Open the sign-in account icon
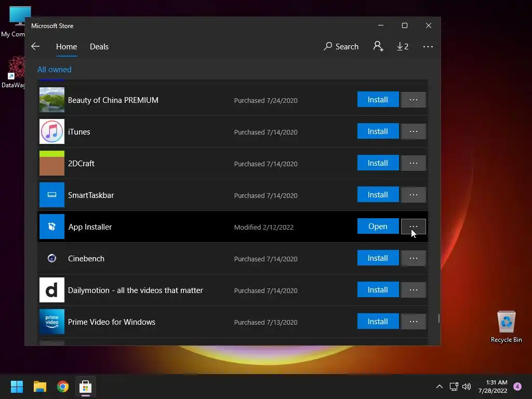The height and width of the screenshot is (399, 532). pyautogui.click(x=378, y=46)
